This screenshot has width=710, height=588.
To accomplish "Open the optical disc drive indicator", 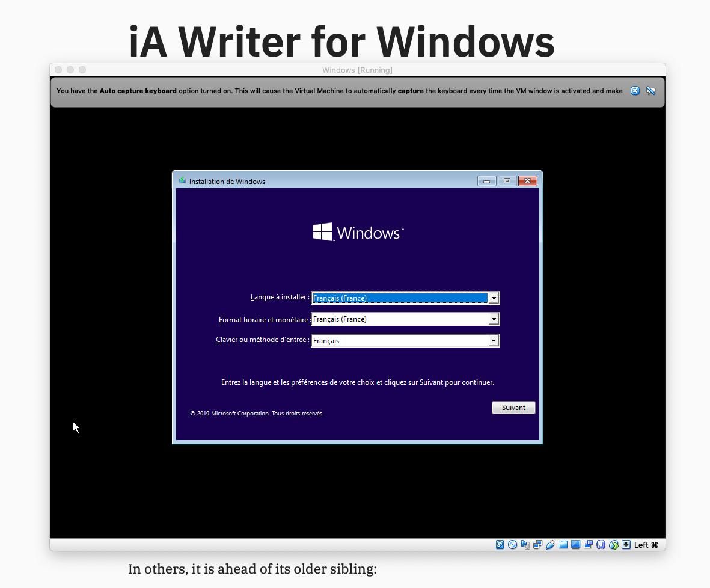I will (512, 545).
